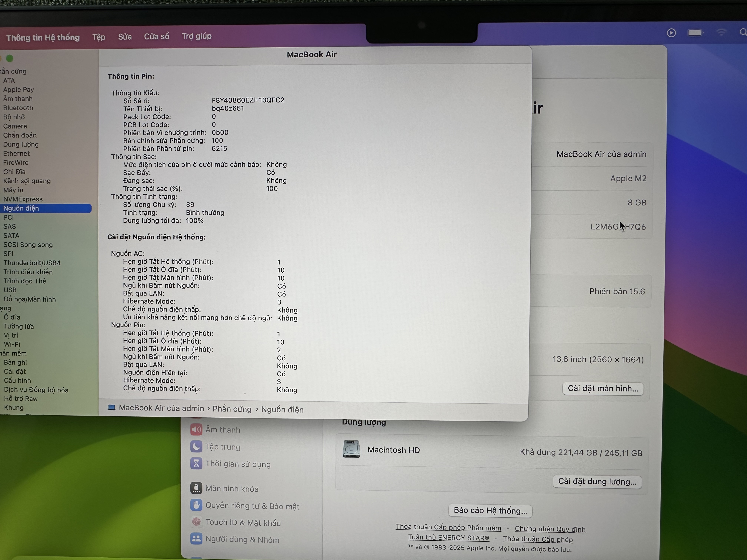Open Touch ID & Mật khẩu fingerprint icon

coord(196,522)
